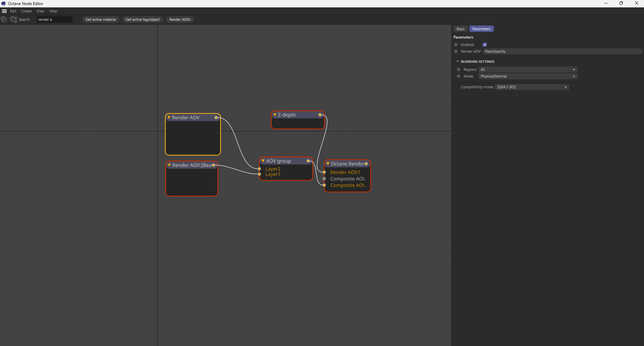Screen dimensions: 644x346
Task: Click the second magnet icon beside Search
Action: pyautogui.click(x=13, y=19)
